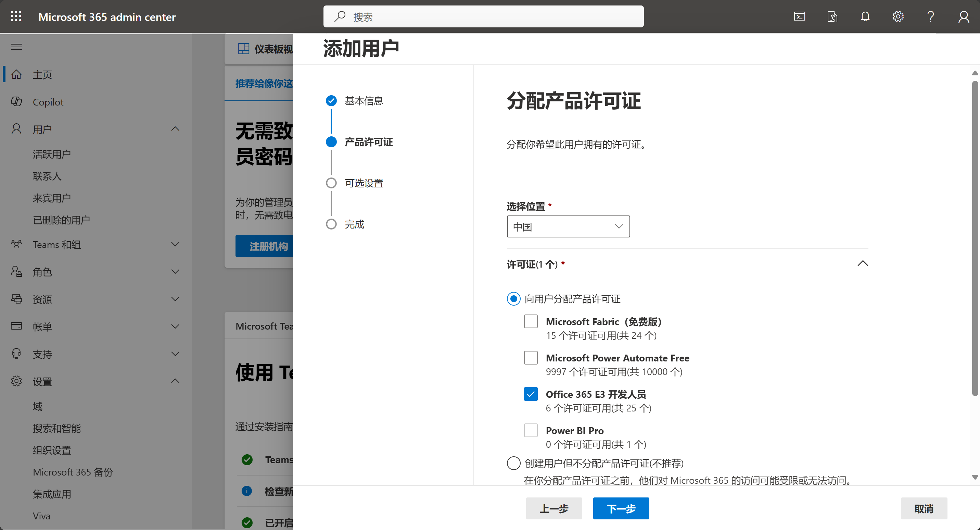
Task: Click the 可选设置 step circle
Action: (x=331, y=183)
